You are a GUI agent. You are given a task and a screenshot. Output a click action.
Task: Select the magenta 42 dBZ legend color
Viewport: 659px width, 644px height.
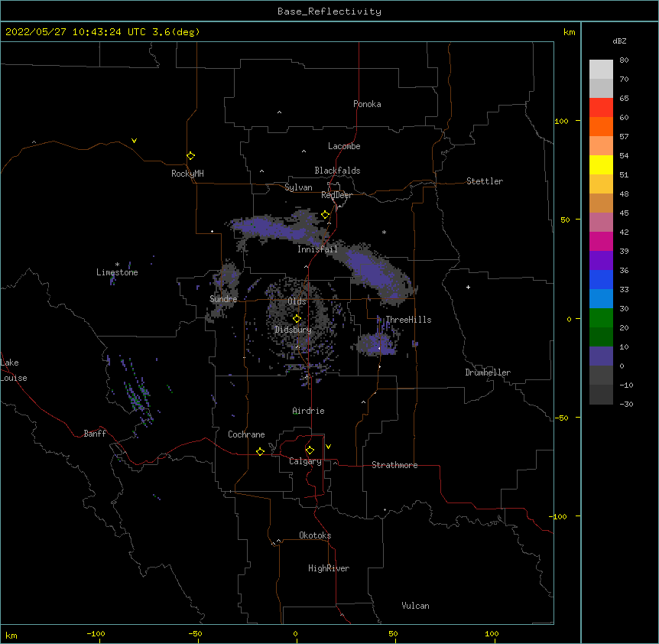[601, 241]
